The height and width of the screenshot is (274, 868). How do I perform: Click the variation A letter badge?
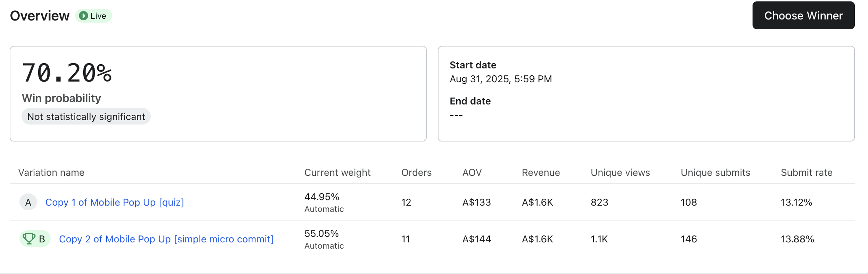tap(28, 202)
